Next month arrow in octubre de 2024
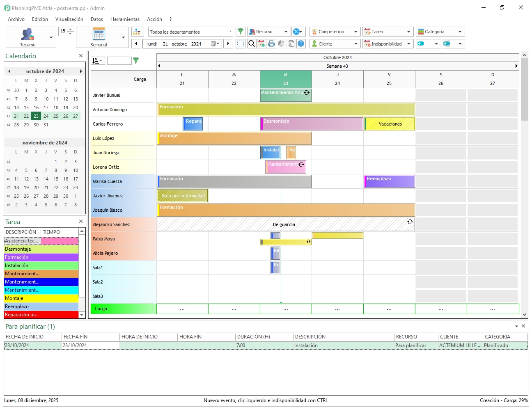This screenshot has height=407, width=532. tap(81, 71)
